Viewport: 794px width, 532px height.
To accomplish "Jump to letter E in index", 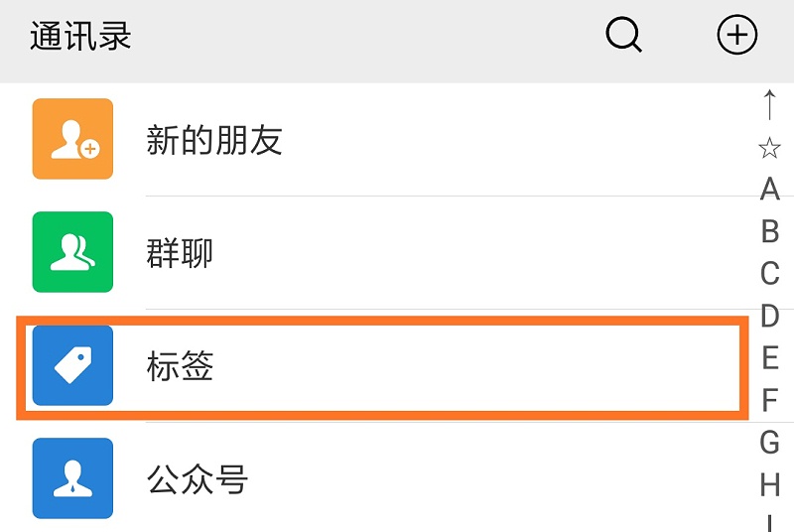I will [769, 357].
